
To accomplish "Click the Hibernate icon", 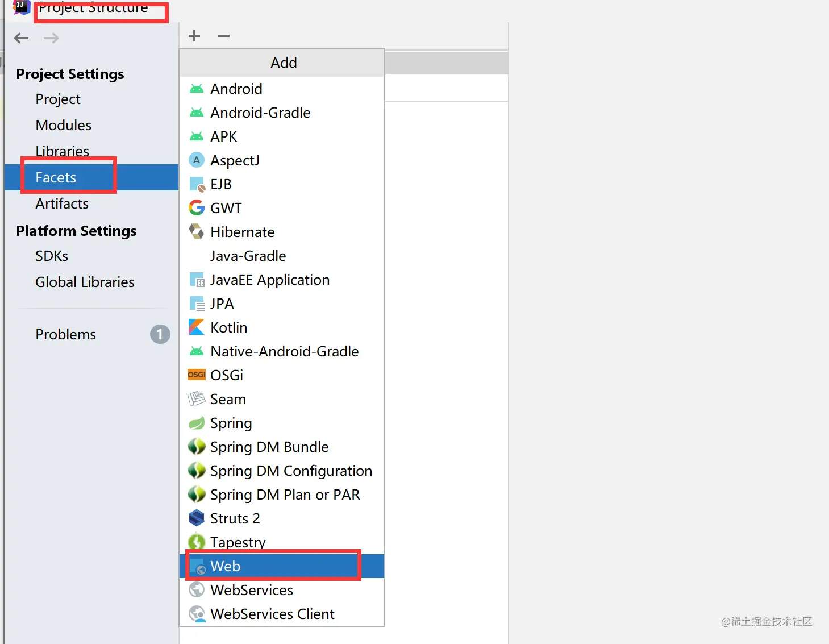I will click(197, 232).
